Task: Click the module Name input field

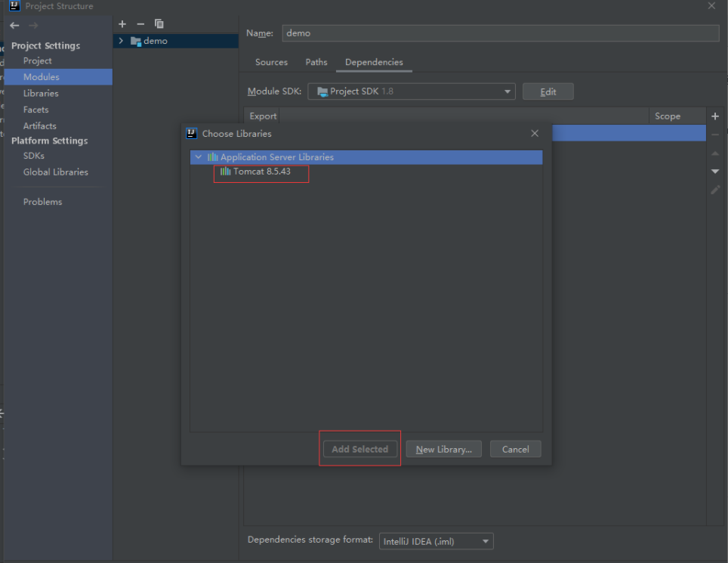Action: pos(501,33)
